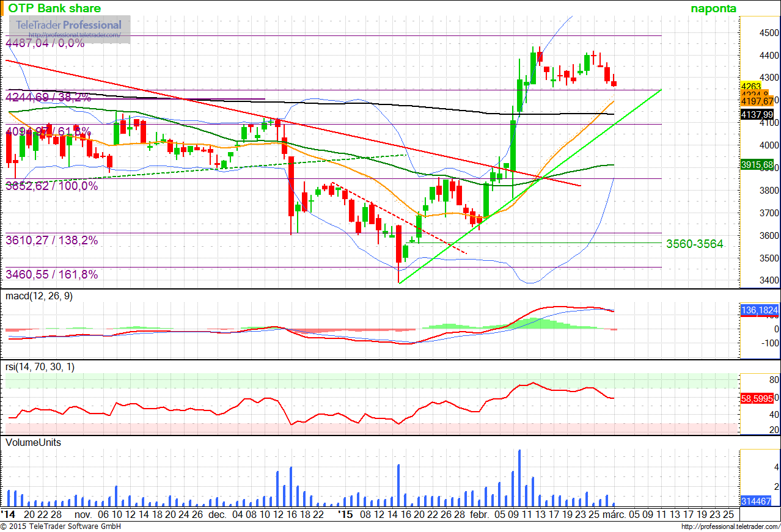Click the tallest blue volume bar

point(519,478)
